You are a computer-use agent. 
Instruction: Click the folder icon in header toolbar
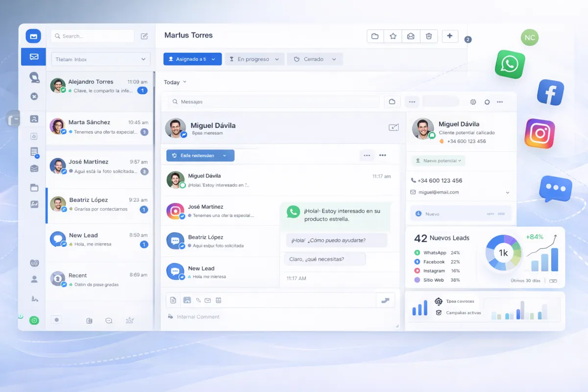375,36
